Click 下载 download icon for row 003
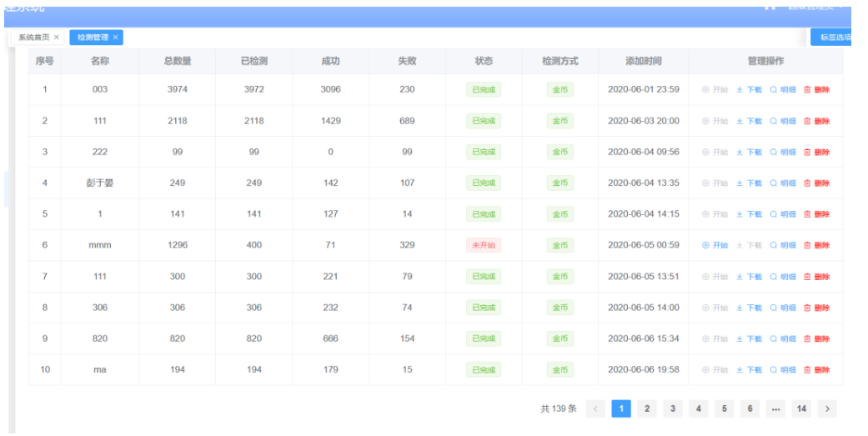Viewport: 868px width, 436px height. coord(749,90)
